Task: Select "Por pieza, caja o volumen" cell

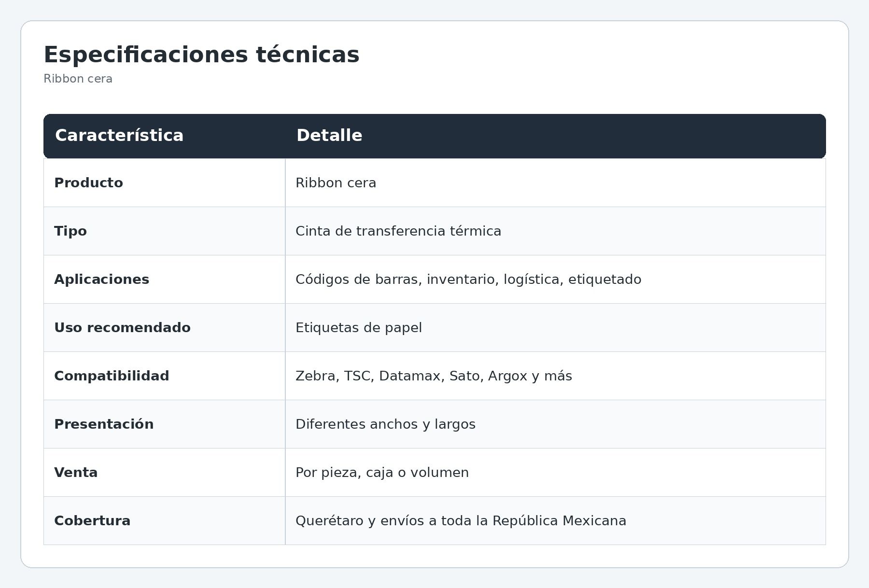Action: click(382, 473)
